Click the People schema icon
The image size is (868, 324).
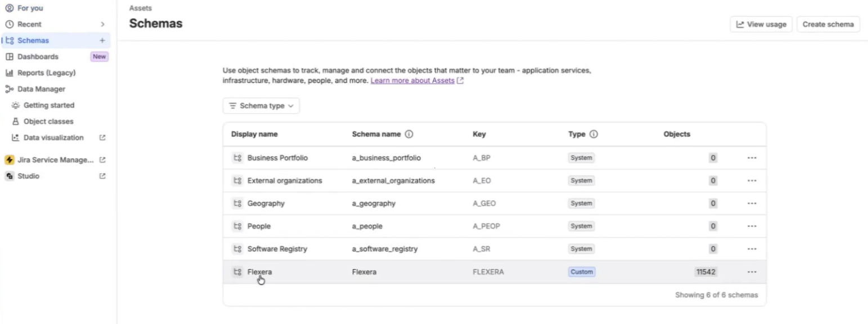point(237,226)
